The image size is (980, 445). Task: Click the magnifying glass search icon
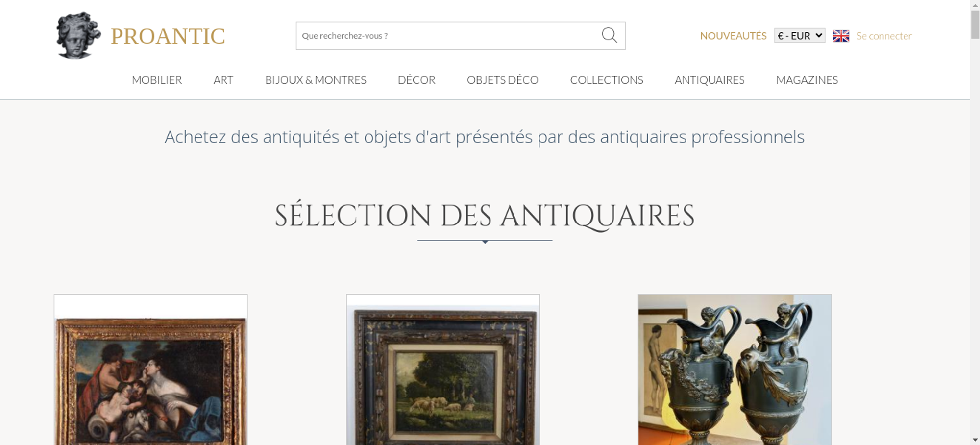coord(609,35)
